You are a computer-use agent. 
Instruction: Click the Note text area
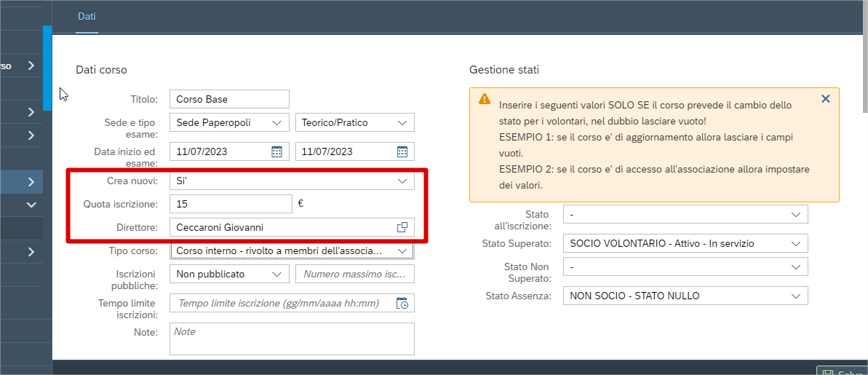pos(291,339)
